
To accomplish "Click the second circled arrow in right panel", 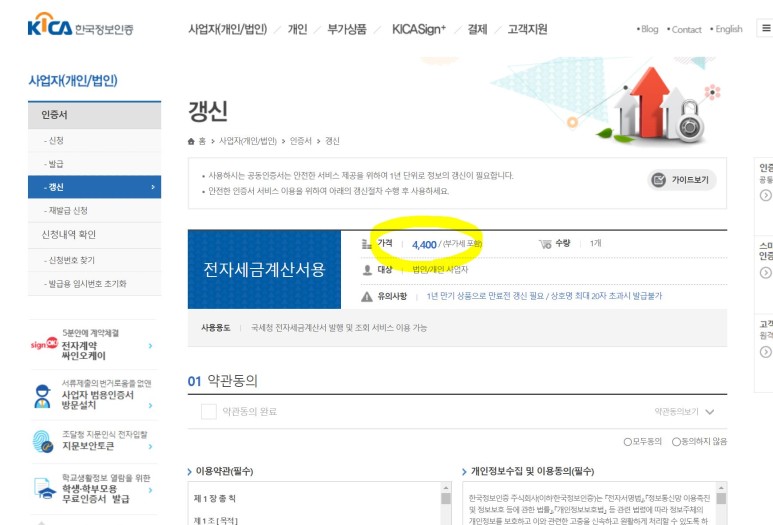I will coord(766,273).
